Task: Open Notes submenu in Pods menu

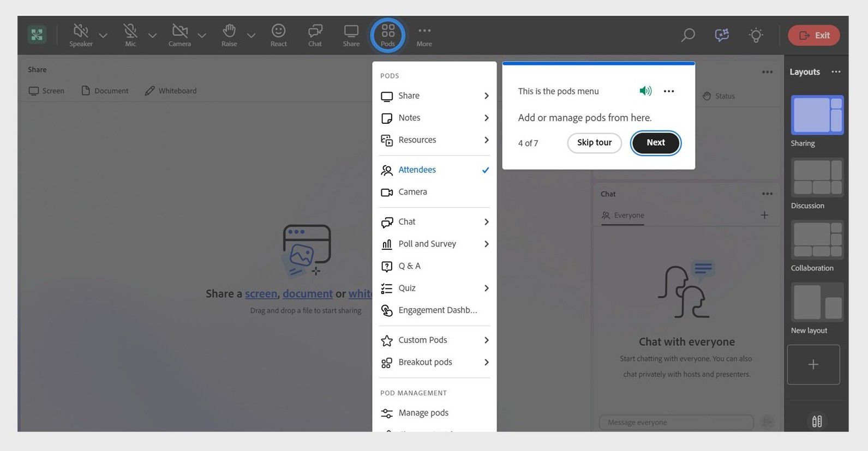Action: point(435,118)
